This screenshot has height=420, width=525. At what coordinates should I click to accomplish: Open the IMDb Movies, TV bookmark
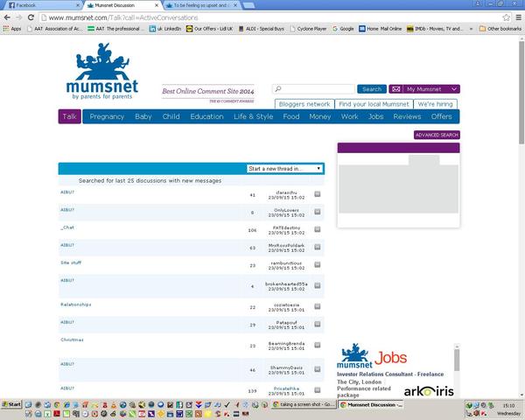435,29
